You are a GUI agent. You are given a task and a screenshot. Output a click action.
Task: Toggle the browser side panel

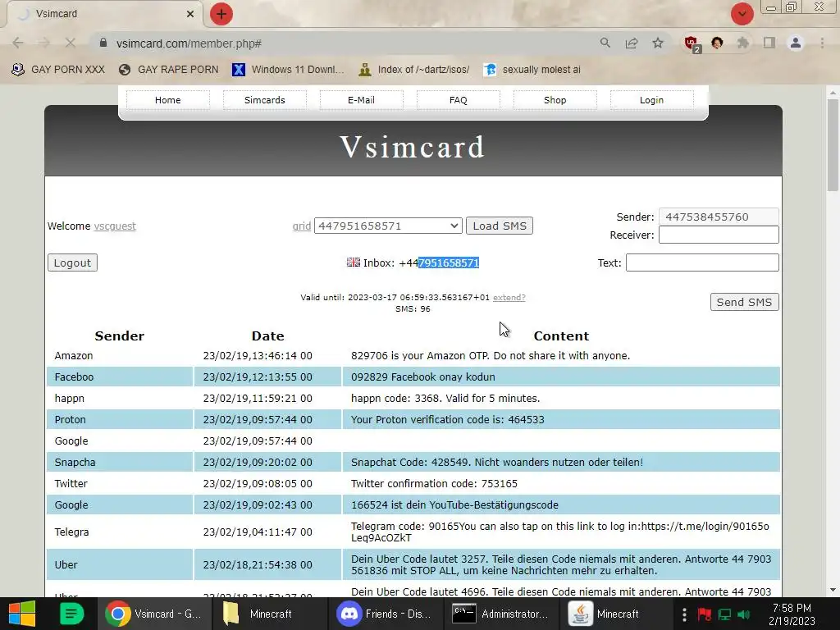(769, 43)
